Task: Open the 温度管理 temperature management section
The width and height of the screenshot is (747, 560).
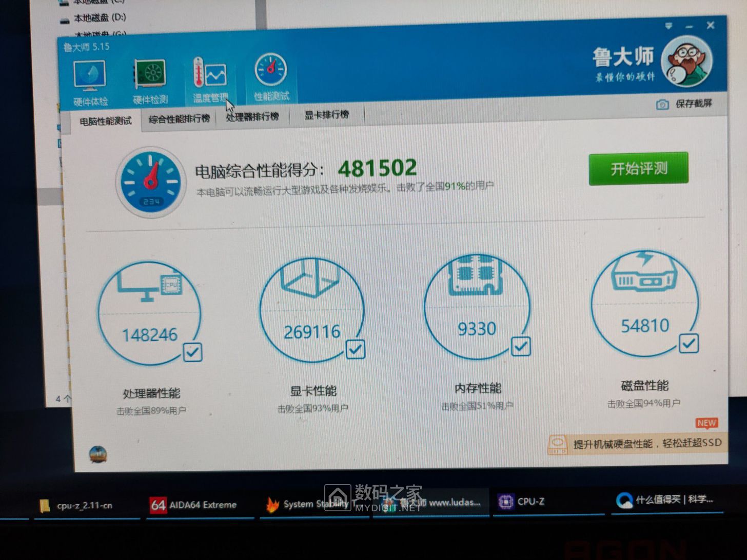Action: pyautogui.click(x=210, y=79)
